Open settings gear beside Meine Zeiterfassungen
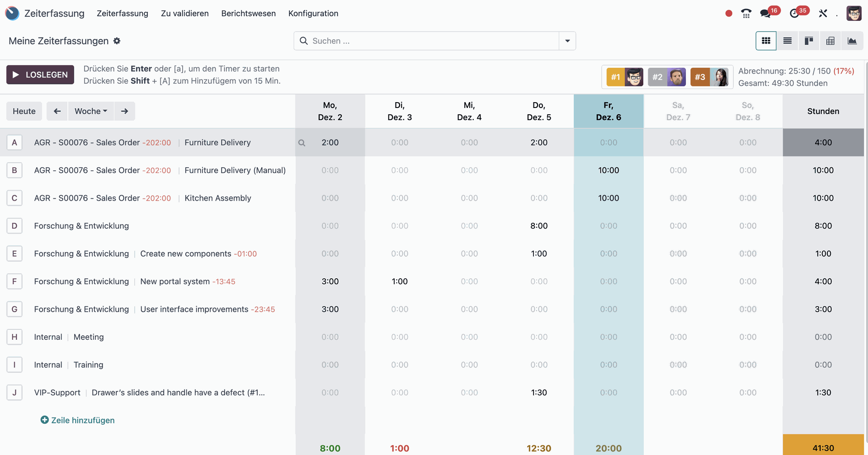 (x=117, y=41)
